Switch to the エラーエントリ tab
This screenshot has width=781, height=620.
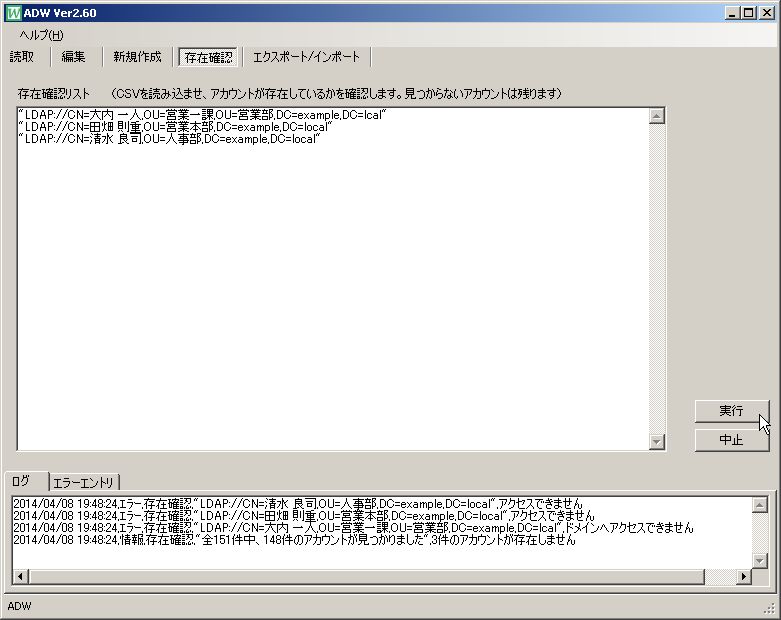click(84, 483)
